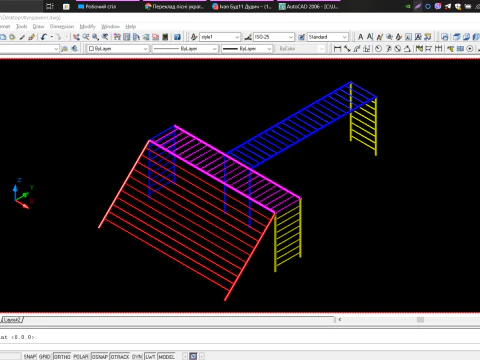Image resolution: width=480 pixels, height=360 pixels.
Task: Open the Tools menu
Action: click(x=22, y=26)
